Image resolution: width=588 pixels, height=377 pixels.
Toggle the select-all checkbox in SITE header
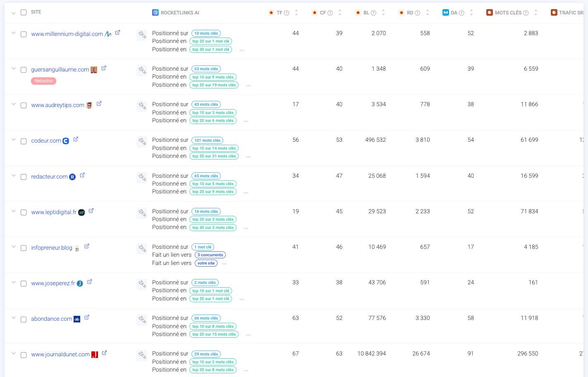tap(24, 12)
